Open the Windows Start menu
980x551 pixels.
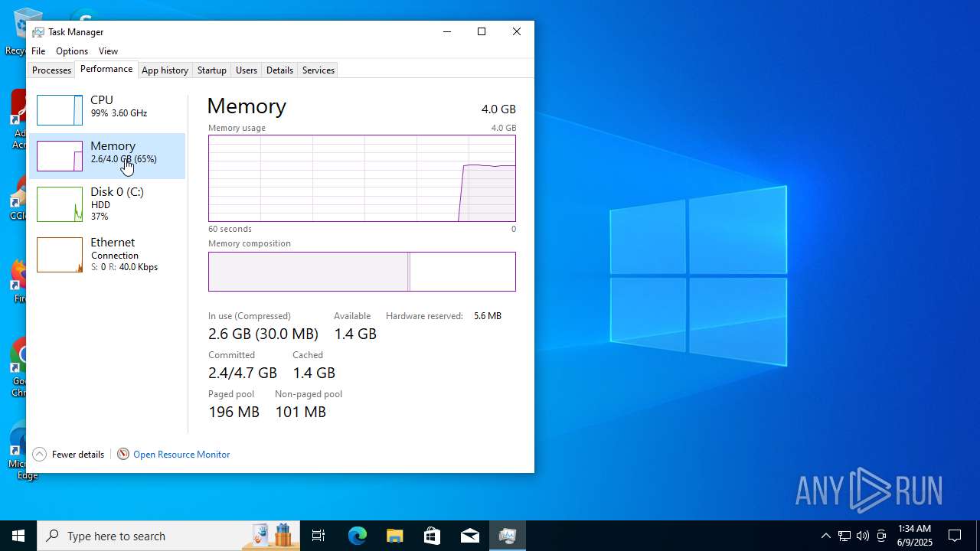(x=18, y=536)
